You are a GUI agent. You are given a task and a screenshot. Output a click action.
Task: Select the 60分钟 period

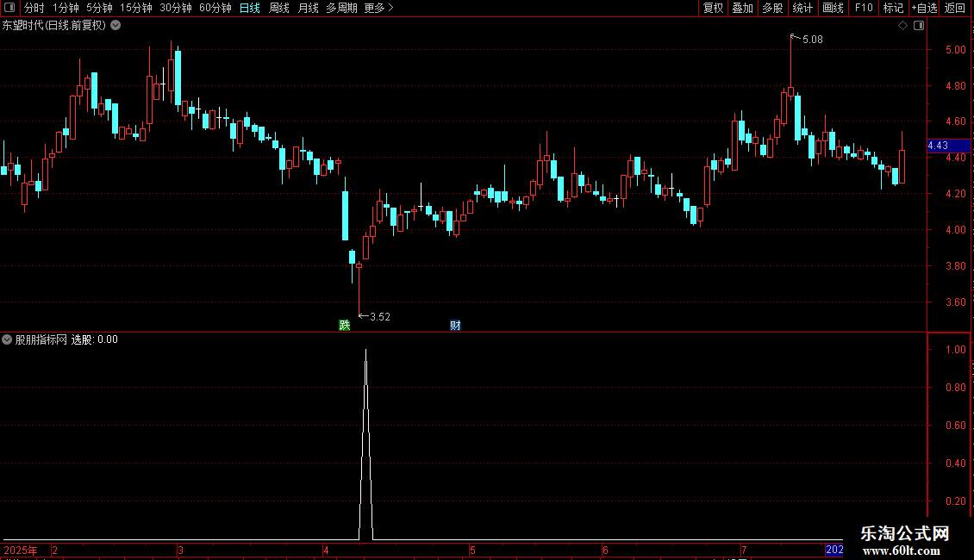tap(215, 8)
